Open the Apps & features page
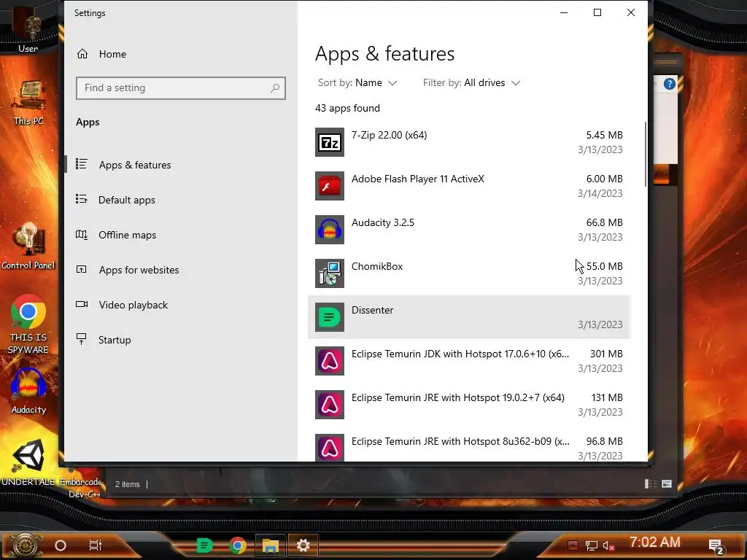The height and width of the screenshot is (560, 747). click(x=181, y=165)
